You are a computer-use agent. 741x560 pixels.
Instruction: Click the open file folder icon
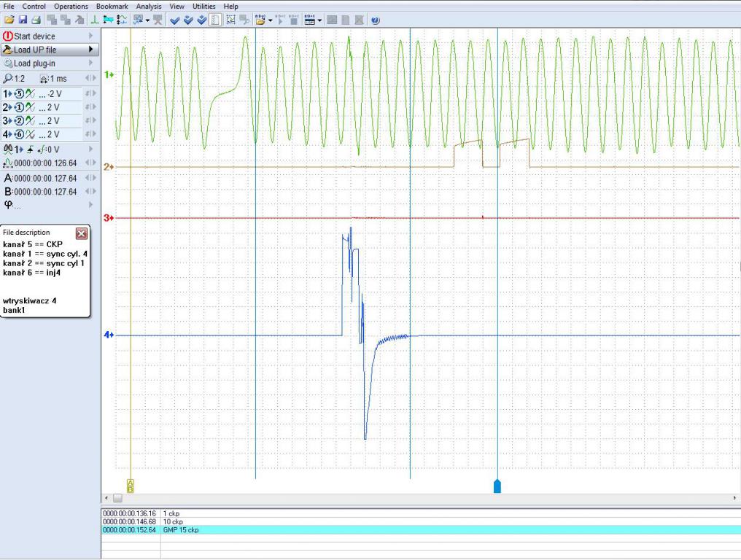(x=8, y=20)
